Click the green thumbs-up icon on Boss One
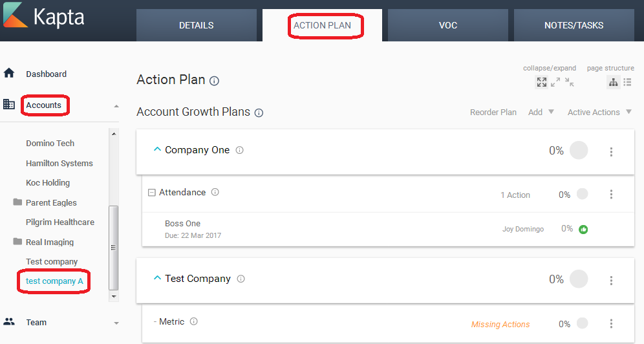 583,230
